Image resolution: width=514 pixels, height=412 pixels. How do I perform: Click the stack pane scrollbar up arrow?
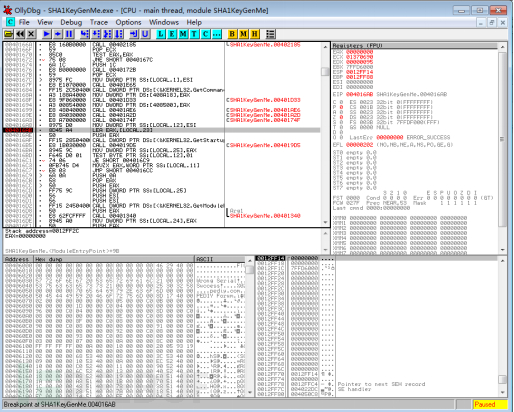click(502, 260)
